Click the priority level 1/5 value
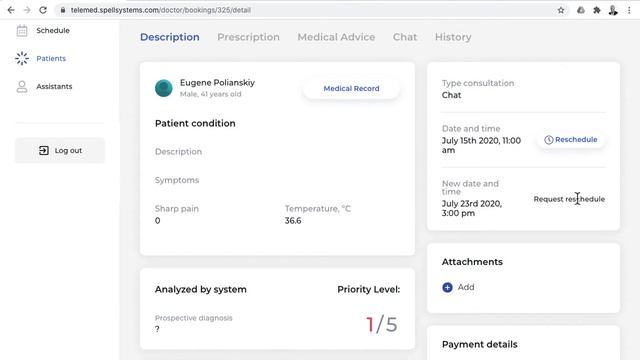 pos(382,324)
